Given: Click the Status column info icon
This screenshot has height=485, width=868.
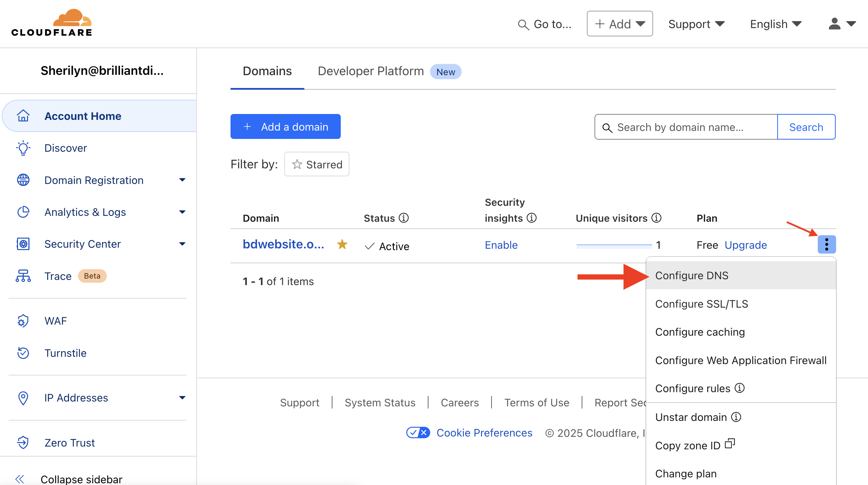Looking at the screenshot, I should (x=403, y=218).
